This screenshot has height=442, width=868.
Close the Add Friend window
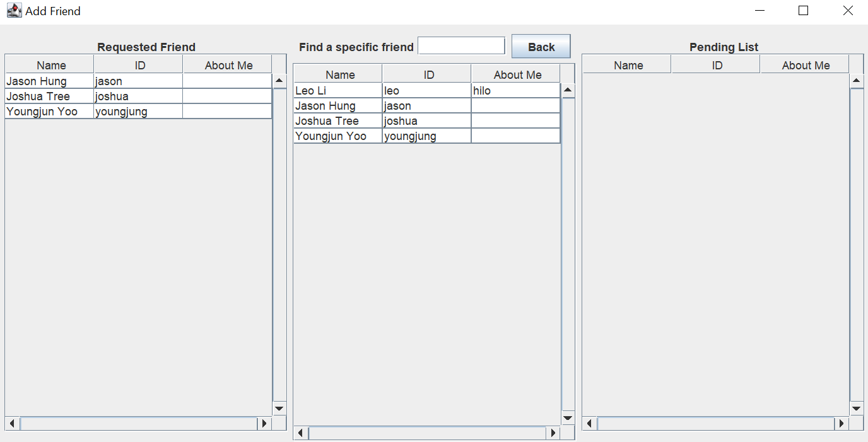(847, 11)
